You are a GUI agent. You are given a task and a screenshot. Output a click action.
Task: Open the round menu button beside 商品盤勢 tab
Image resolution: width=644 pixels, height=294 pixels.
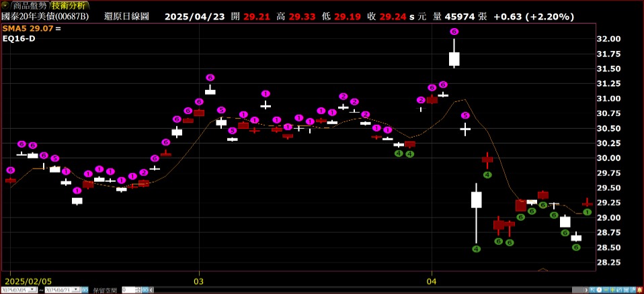coord(5,5)
